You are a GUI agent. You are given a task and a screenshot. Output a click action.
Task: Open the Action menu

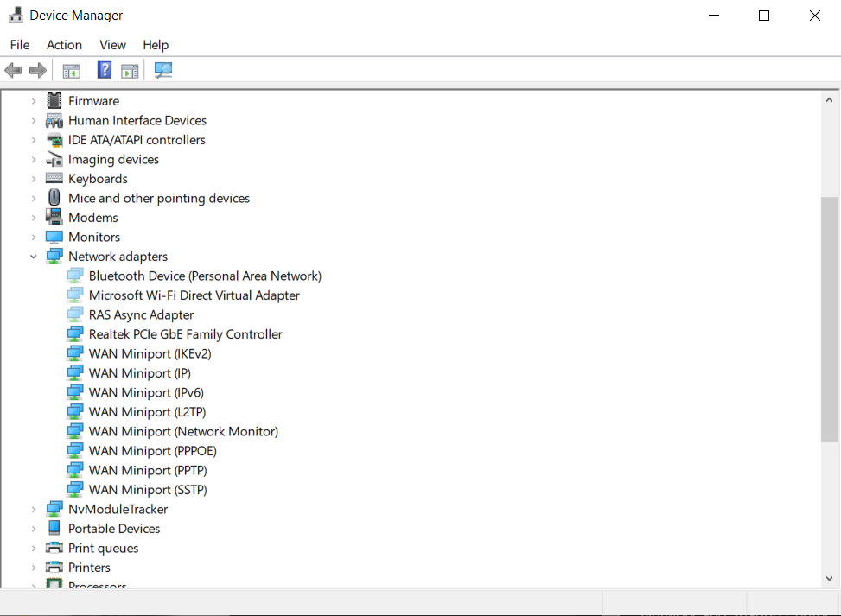pyautogui.click(x=64, y=45)
